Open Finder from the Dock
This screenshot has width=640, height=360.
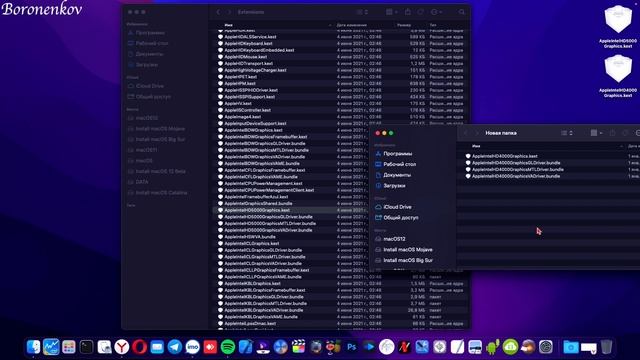pos(33,347)
